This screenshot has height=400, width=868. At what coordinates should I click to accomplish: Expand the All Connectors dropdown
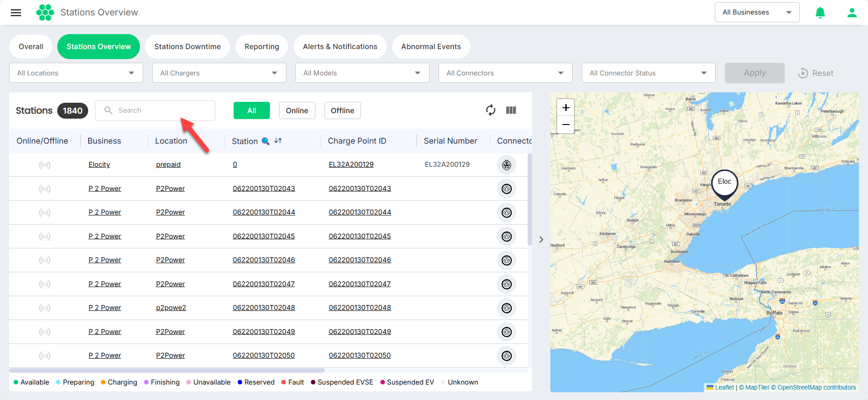pyautogui.click(x=505, y=73)
